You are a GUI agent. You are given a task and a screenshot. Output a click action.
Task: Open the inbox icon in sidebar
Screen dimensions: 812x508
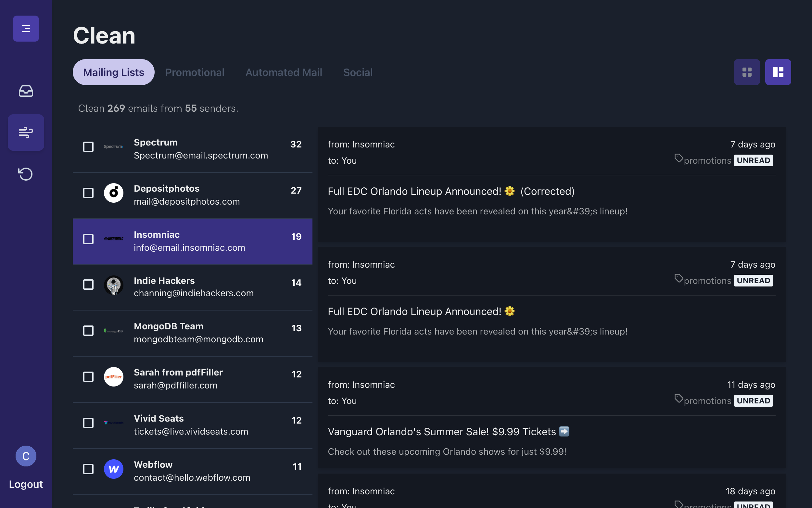click(26, 91)
